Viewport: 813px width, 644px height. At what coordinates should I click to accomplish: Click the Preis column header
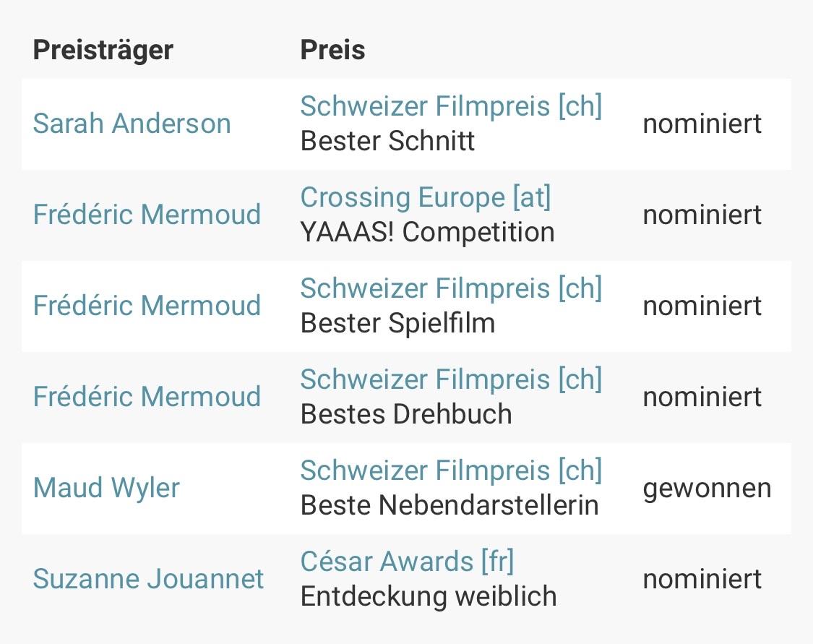pos(332,50)
